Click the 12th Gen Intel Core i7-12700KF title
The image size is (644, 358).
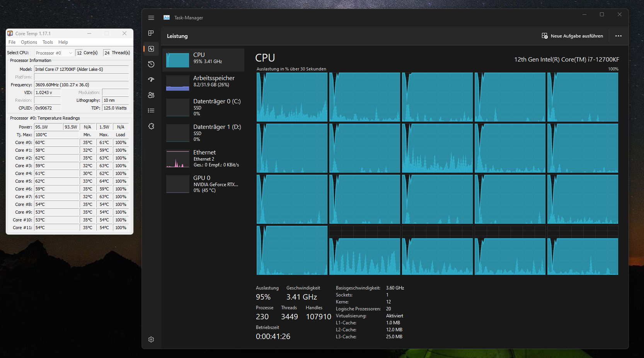coord(567,60)
